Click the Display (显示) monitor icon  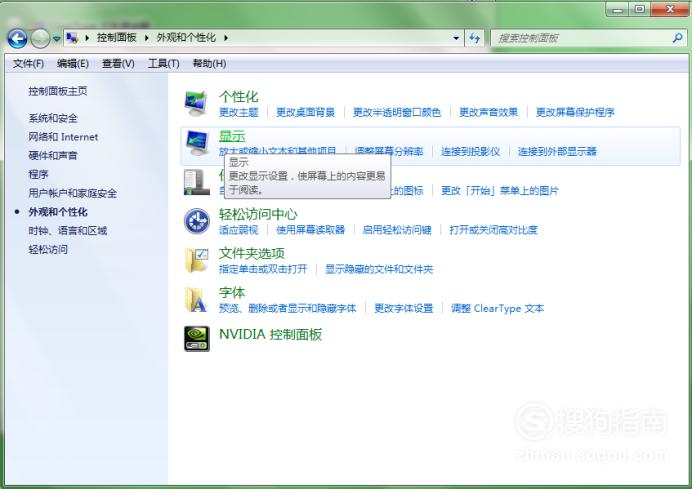click(x=196, y=143)
